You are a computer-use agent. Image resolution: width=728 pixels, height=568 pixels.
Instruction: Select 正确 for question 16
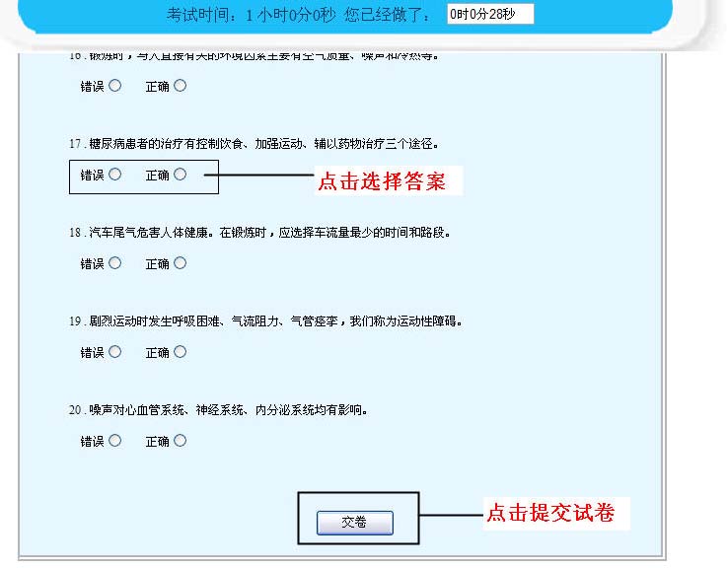(x=180, y=86)
